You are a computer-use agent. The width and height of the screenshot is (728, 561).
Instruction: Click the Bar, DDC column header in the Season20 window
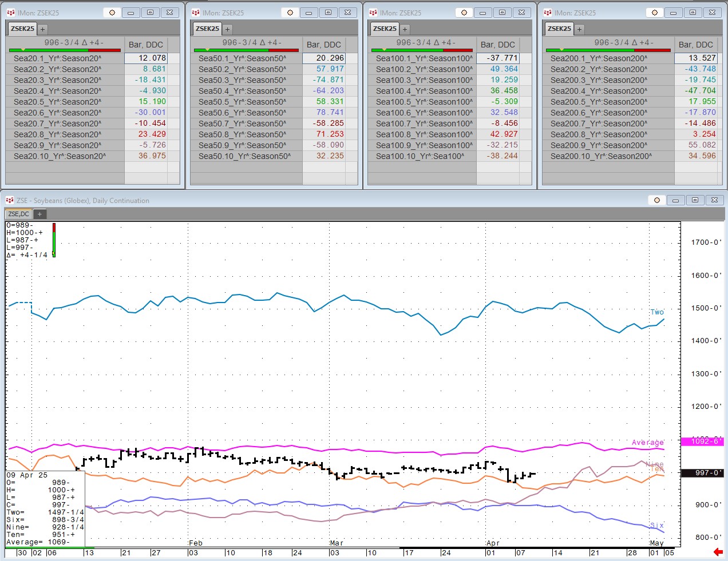[x=146, y=45]
